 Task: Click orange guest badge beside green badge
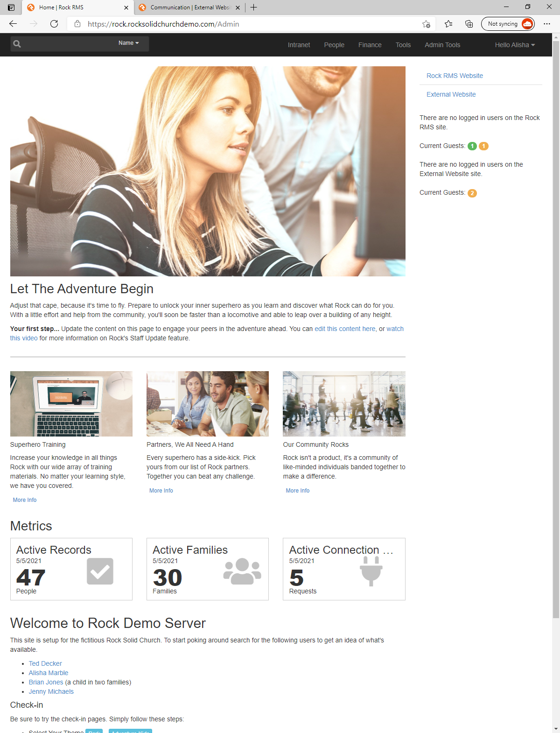[484, 146]
